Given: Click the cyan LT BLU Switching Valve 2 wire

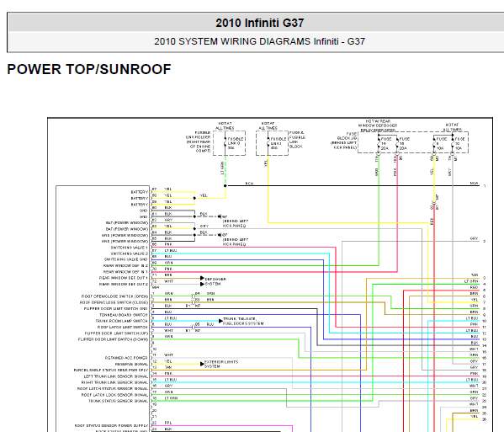Looking at the screenshot, I should click(241, 253).
